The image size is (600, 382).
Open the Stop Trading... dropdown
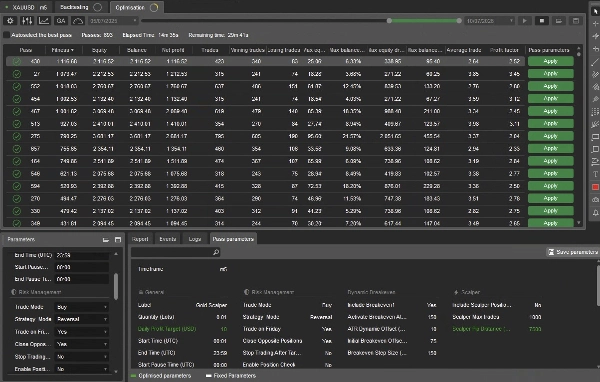(82, 357)
